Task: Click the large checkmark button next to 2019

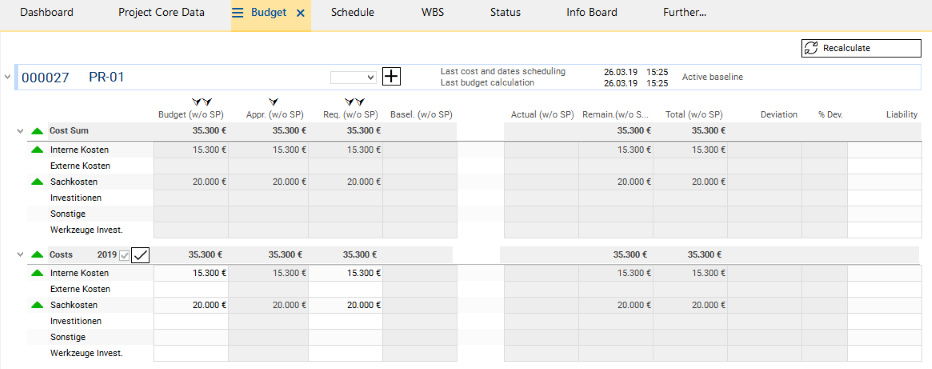Action: tap(140, 255)
